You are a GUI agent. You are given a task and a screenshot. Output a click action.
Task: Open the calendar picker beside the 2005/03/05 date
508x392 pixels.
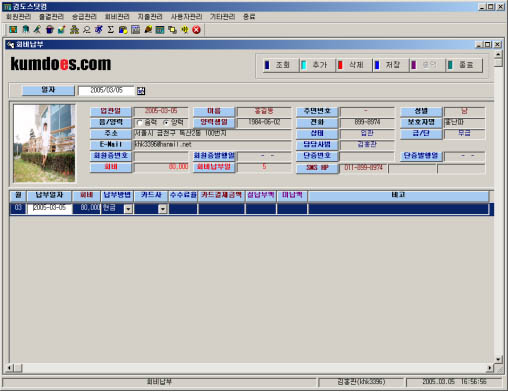point(141,91)
